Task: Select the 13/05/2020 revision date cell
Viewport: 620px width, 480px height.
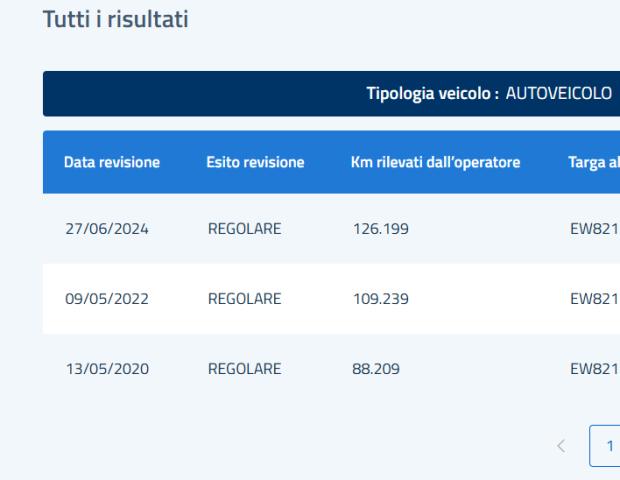Action: (107, 369)
